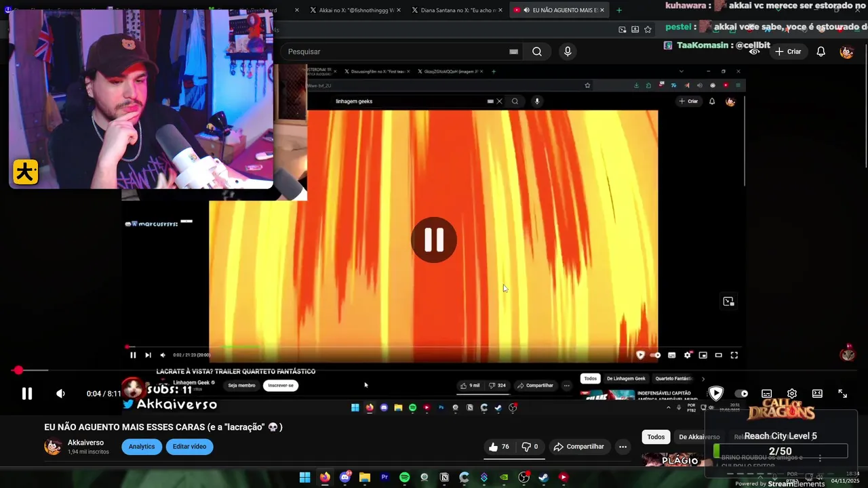
Task: Switch outer player to theater mode
Action: (817, 394)
